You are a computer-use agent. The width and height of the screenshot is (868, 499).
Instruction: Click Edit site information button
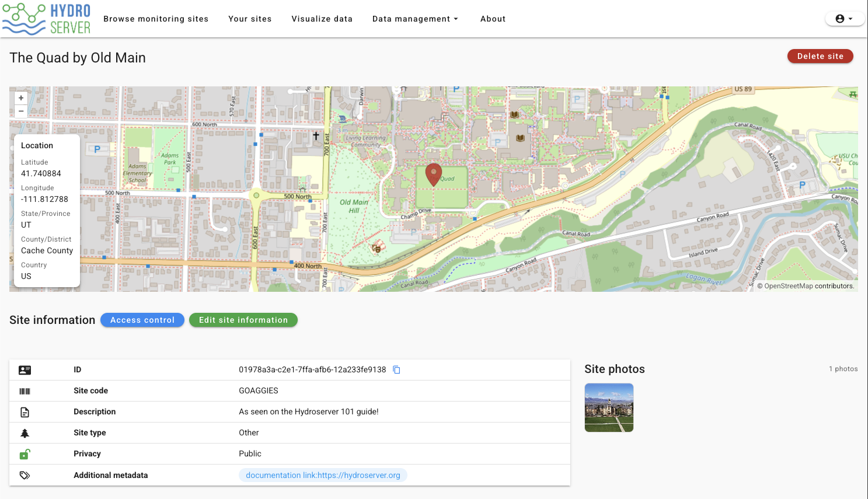pos(243,320)
